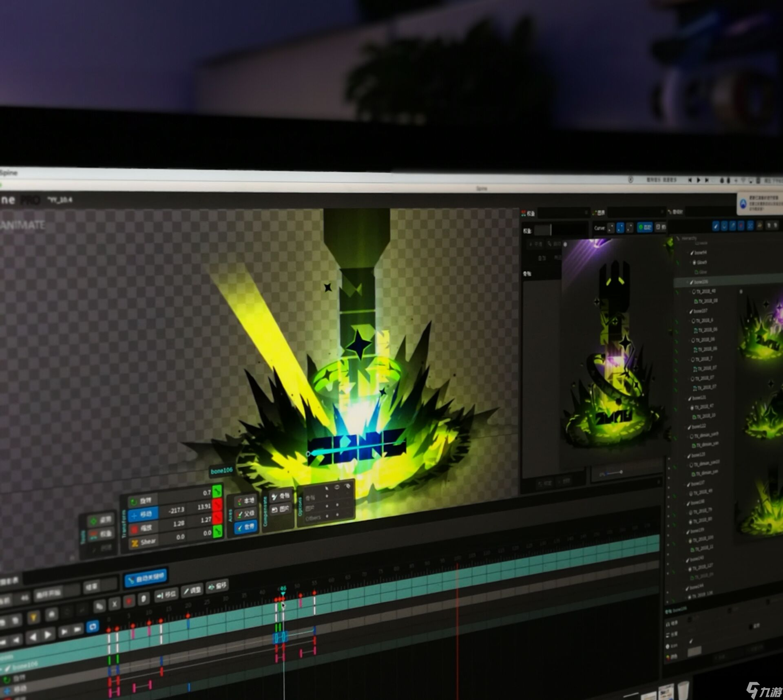
Task: Select the Weights tool in Tools panel
Action: coord(102,534)
